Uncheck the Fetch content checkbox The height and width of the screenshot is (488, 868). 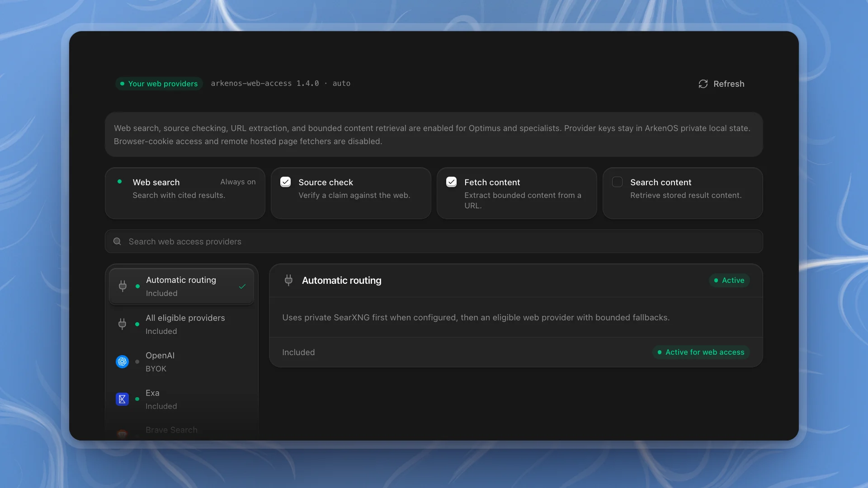pyautogui.click(x=451, y=182)
